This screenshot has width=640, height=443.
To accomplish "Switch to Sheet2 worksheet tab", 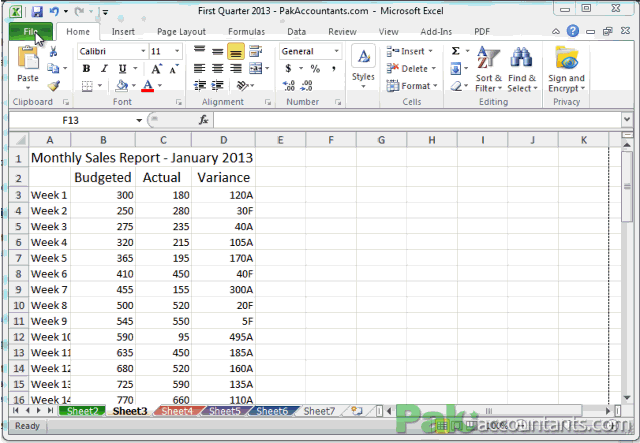I will 82,411.
